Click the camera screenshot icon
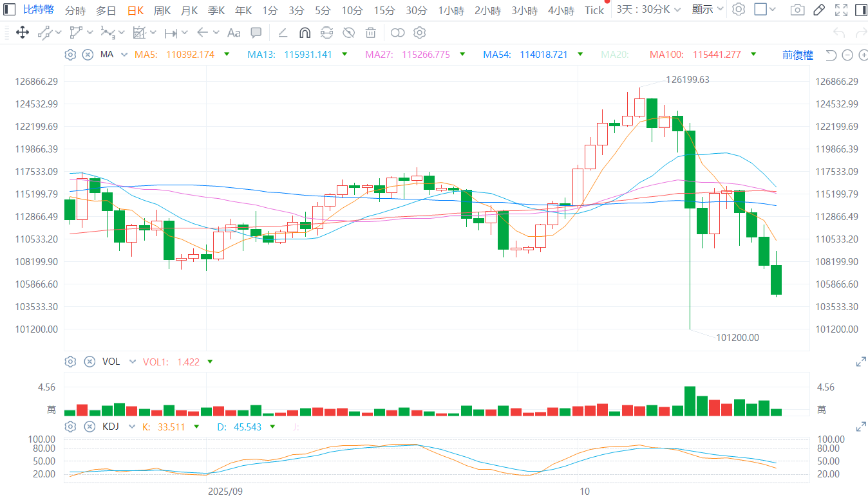The width and height of the screenshot is (868, 498). (797, 10)
